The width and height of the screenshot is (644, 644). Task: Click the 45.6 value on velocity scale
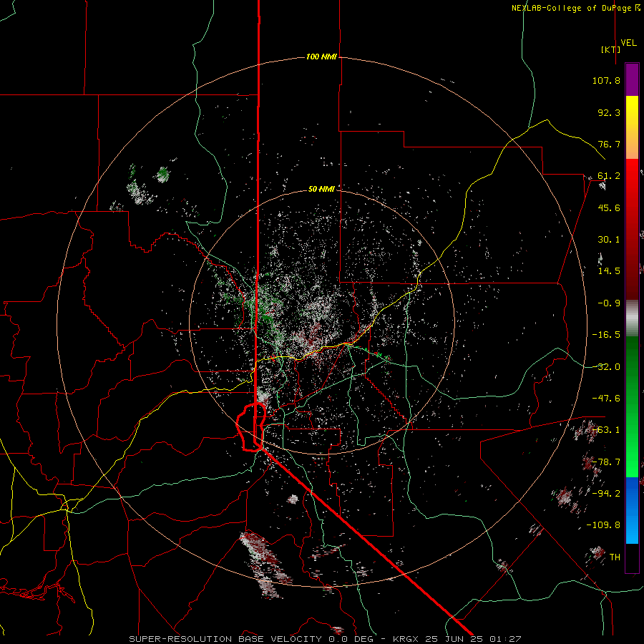pos(609,208)
